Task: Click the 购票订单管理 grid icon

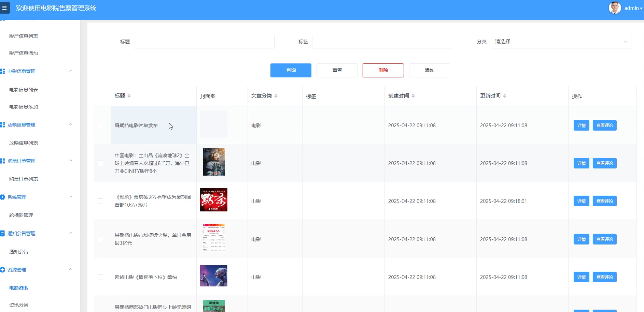Action: pyautogui.click(x=2, y=161)
